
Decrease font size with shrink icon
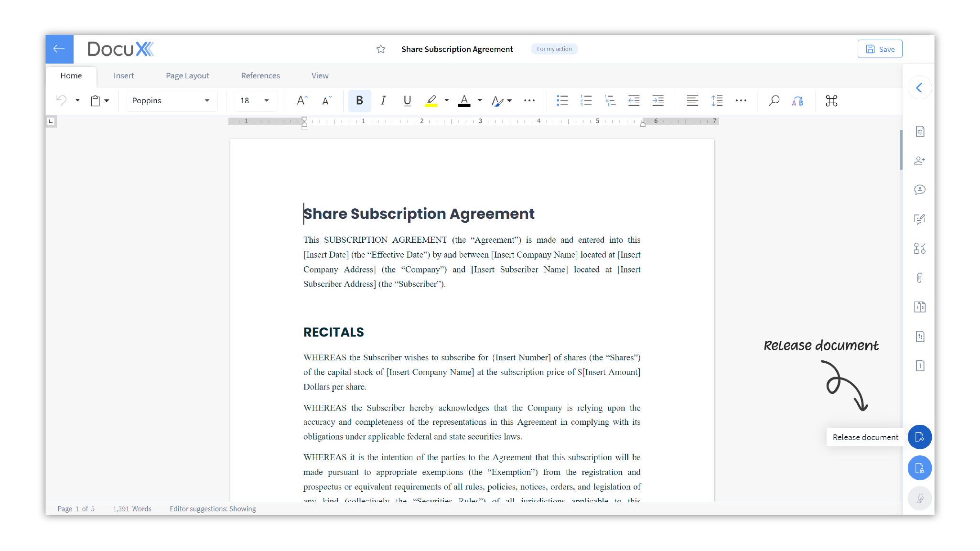coord(327,100)
